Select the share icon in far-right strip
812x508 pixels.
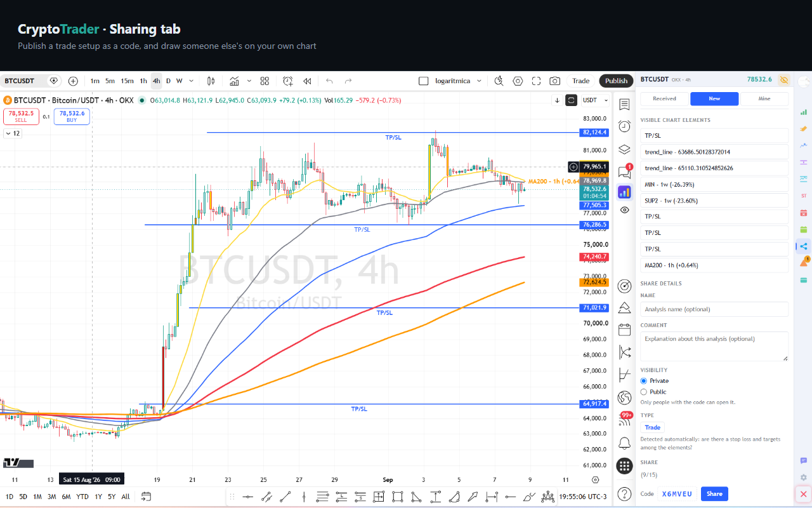[x=804, y=246]
